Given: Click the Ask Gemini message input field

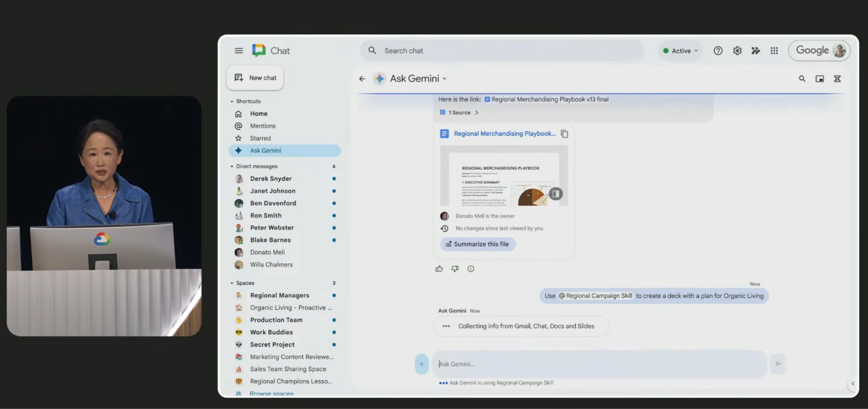Looking at the screenshot, I should (598, 364).
